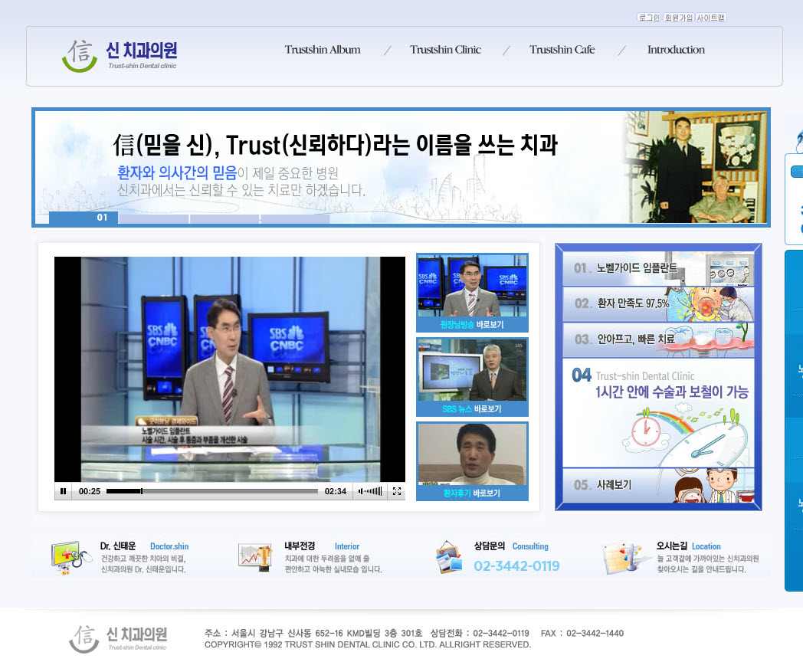Click the Trust-shin Dental Clinic header logo

[120, 55]
